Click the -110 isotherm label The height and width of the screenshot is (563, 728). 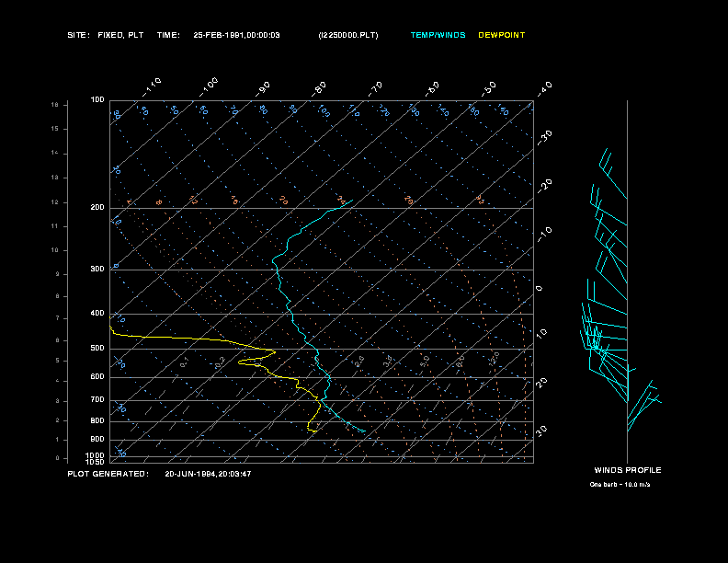click(x=152, y=87)
